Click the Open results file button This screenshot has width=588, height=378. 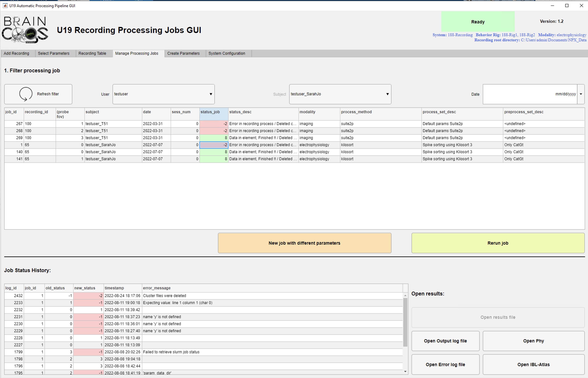click(x=498, y=317)
